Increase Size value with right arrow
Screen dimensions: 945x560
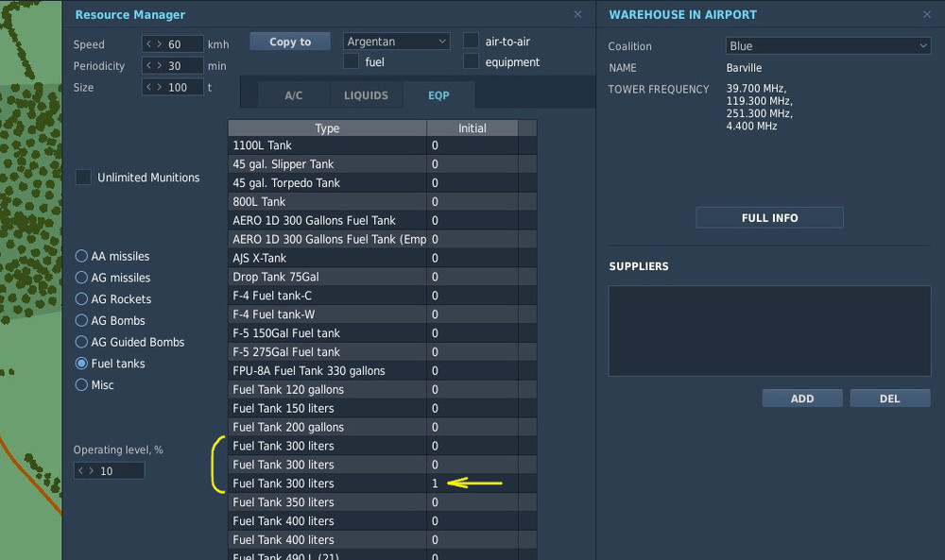click(159, 87)
